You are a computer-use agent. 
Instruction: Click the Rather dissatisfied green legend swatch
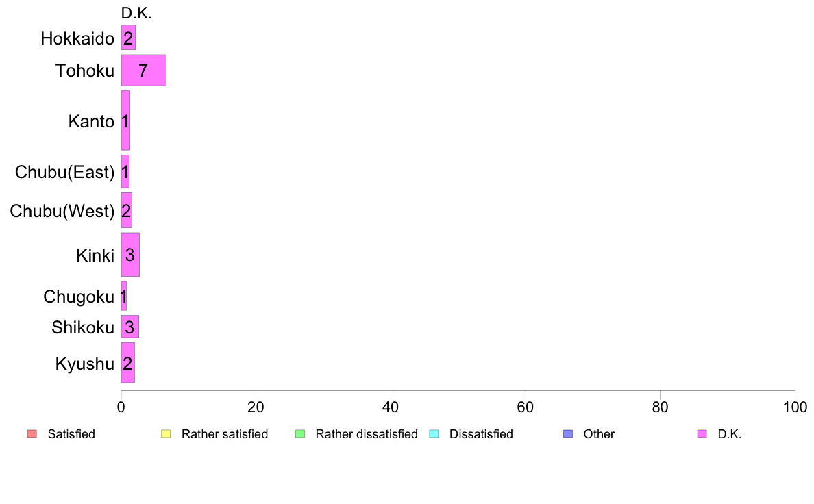tap(300, 434)
